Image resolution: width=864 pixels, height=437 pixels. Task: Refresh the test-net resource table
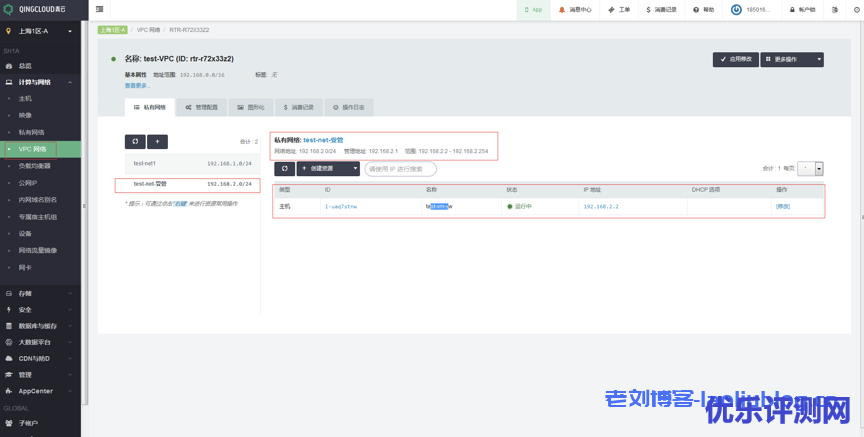tap(284, 169)
